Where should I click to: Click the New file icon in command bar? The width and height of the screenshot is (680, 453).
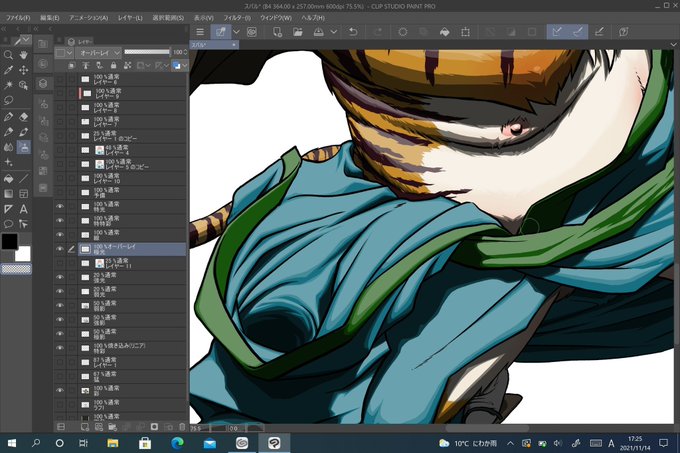[x=277, y=32]
